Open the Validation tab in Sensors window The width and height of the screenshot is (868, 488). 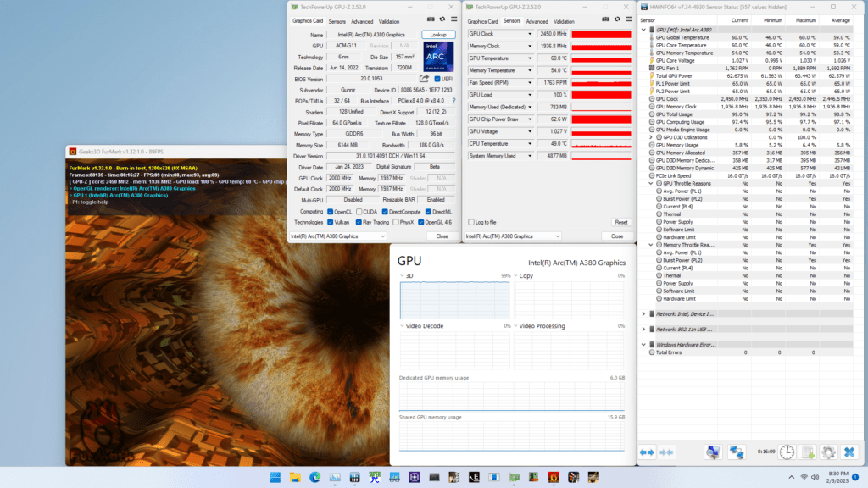coord(564,21)
